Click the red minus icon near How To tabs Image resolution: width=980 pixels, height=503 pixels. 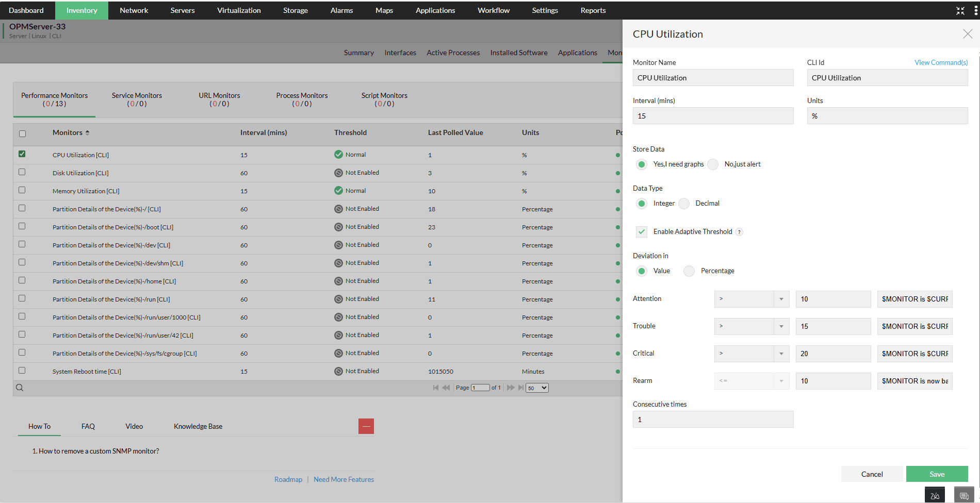366,426
